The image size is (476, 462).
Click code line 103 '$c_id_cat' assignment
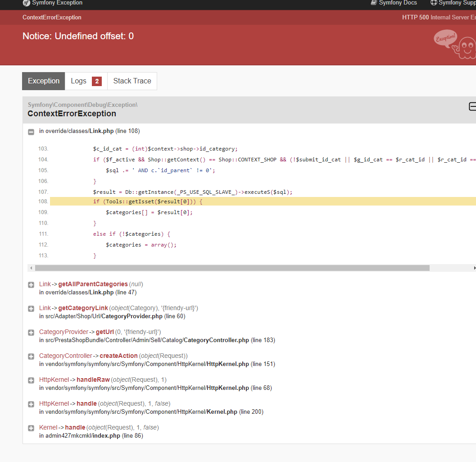165,149
